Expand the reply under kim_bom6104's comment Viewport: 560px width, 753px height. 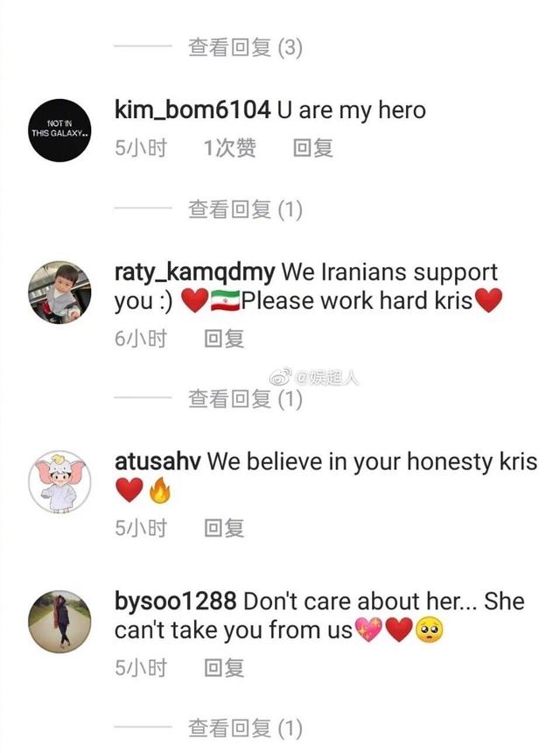tap(245, 209)
